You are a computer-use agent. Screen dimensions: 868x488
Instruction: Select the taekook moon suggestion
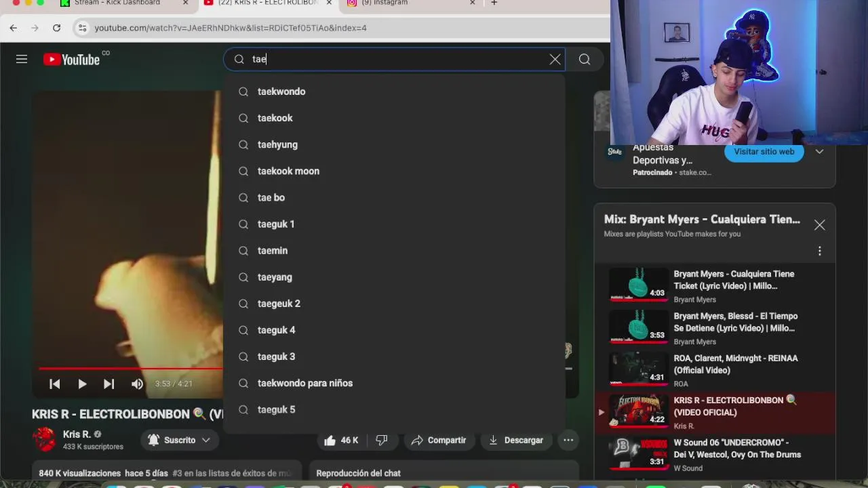[394, 171]
